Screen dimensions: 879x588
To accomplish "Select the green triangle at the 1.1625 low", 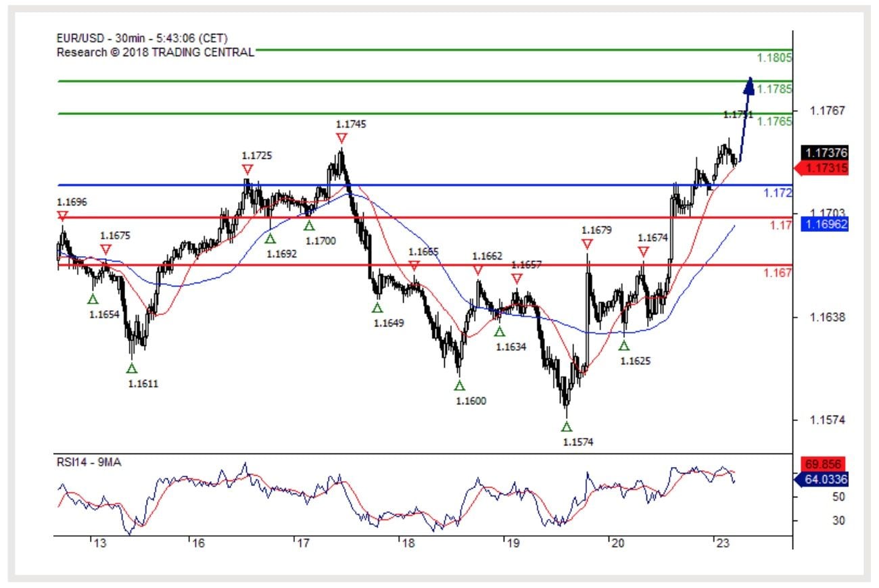I will 623,345.
